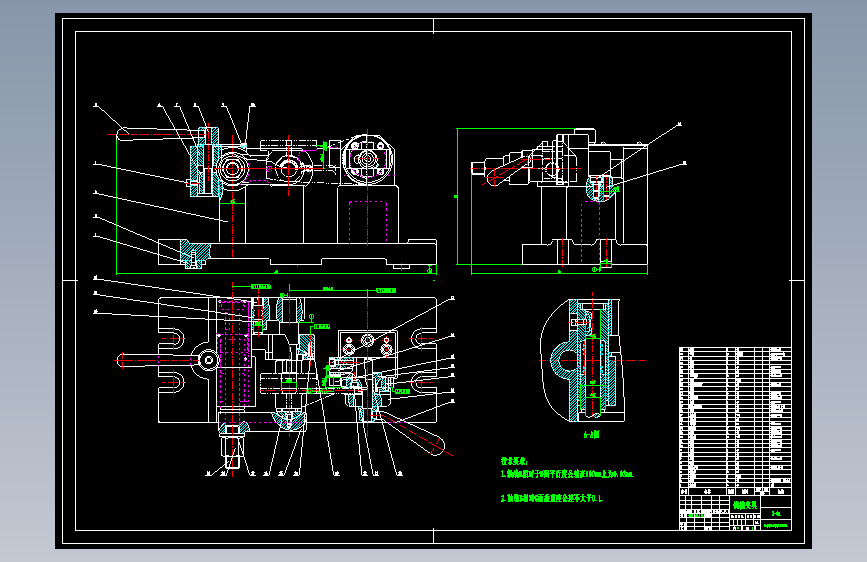
Task: Click the first numbered technical requirement line
Action: [567, 474]
